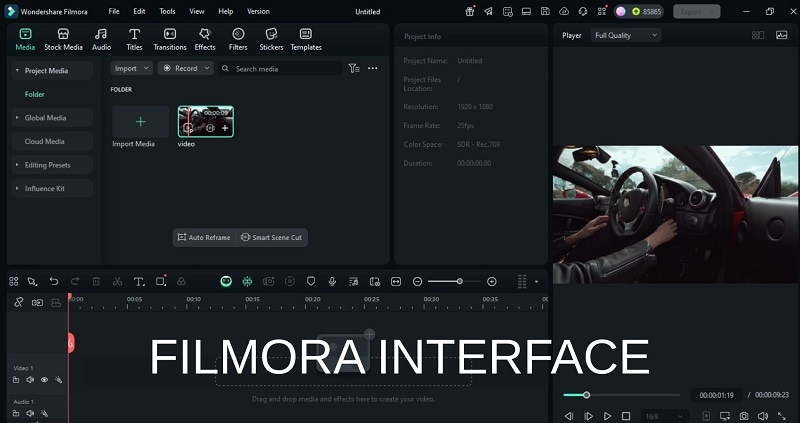The image size is (800, 423).
Task: Open the Record dropdown
Action: click(185, 68)
